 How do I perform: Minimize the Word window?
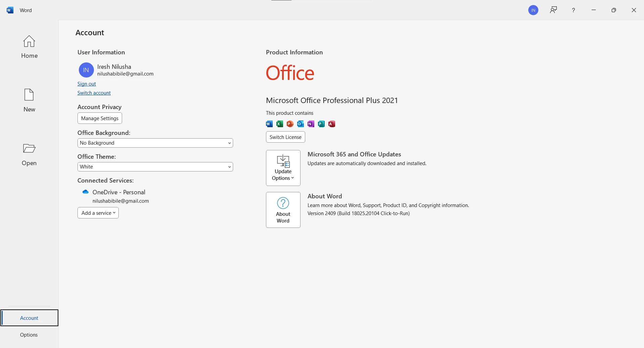[594, 10]
